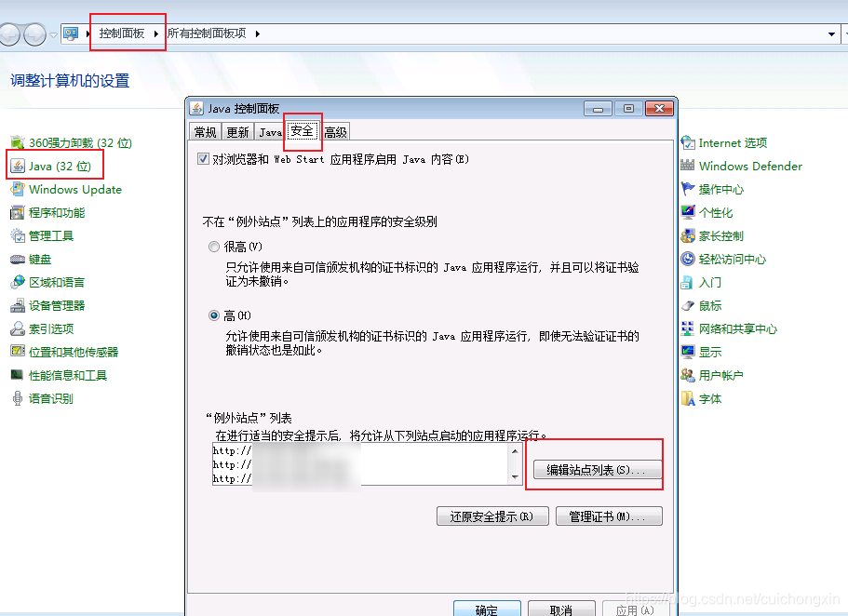Screen dimensions: 848x616
Task: Open 360强力卸载 (32 位) icon
Action: coord(18,142)
